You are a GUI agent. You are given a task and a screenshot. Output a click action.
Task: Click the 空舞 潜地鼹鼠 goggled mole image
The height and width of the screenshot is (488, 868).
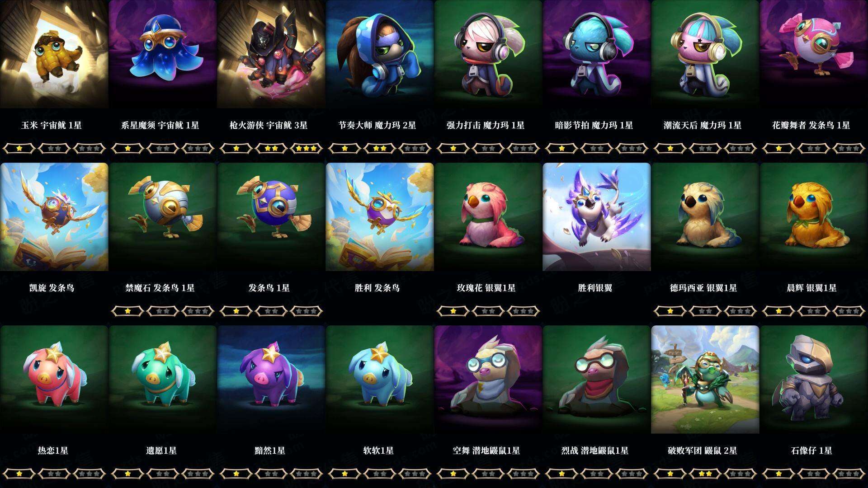click(488, 380)
